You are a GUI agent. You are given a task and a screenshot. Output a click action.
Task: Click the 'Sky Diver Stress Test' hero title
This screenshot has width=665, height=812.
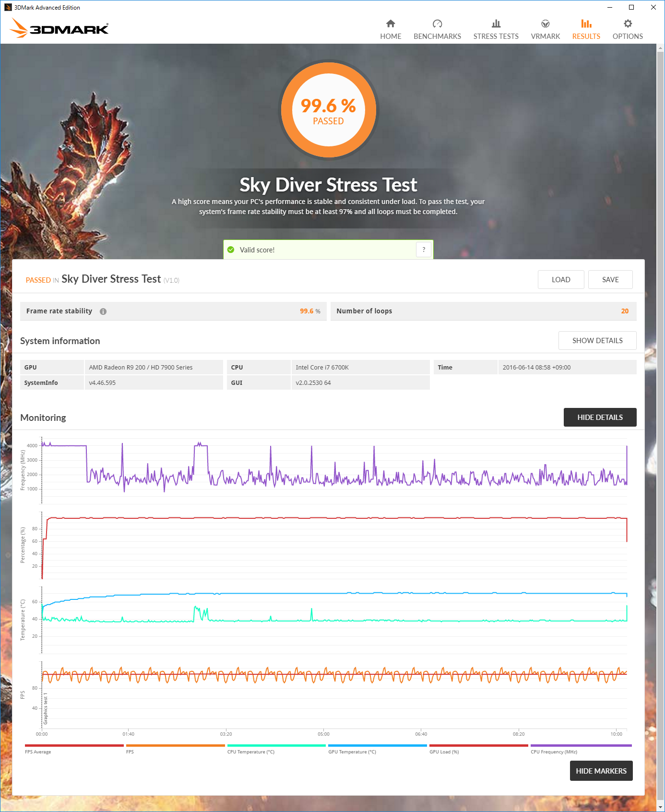329,185
